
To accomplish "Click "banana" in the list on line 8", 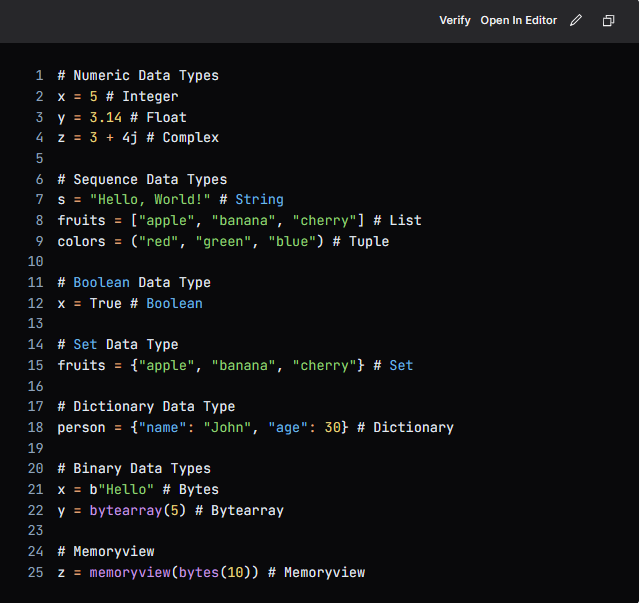I will point(243,220).
